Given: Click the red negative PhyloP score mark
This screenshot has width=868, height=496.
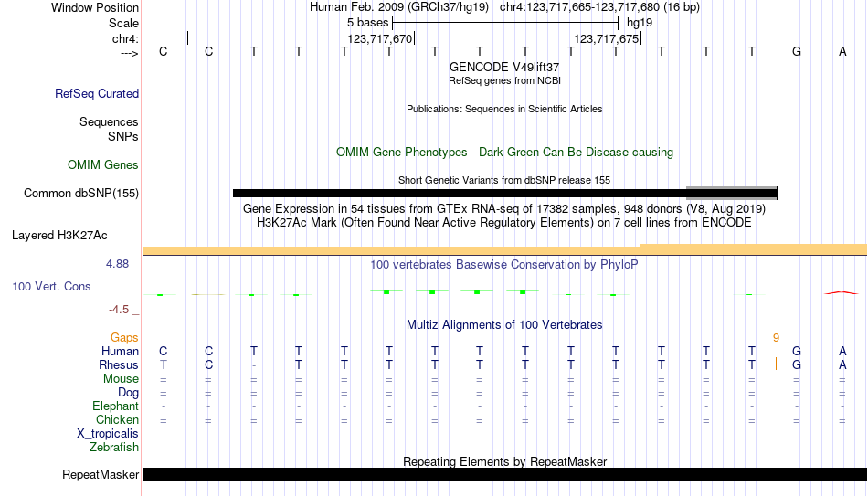Looking at the screenshot, I should click(x=842, y=293).
